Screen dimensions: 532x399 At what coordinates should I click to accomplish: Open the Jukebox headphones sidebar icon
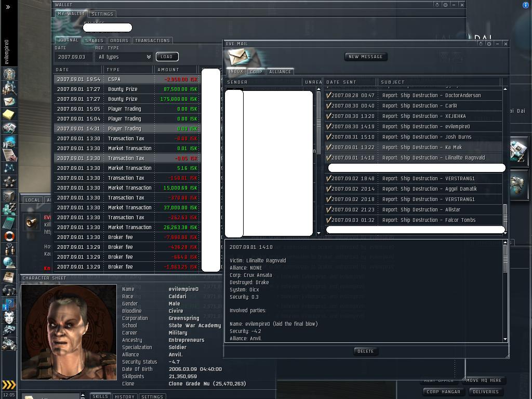[x=9, y=290]
